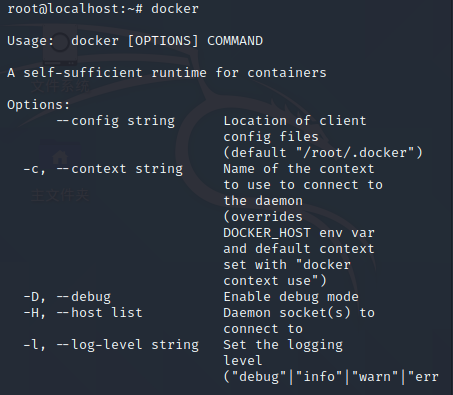Click the Enable debug mode description
This screenshot has height=395, width=453.
click(291, 297)
